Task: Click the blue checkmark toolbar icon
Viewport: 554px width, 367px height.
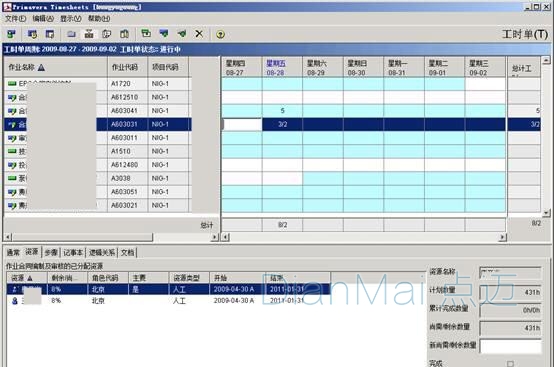Action: pyautogui.click(x=164, y=34)
